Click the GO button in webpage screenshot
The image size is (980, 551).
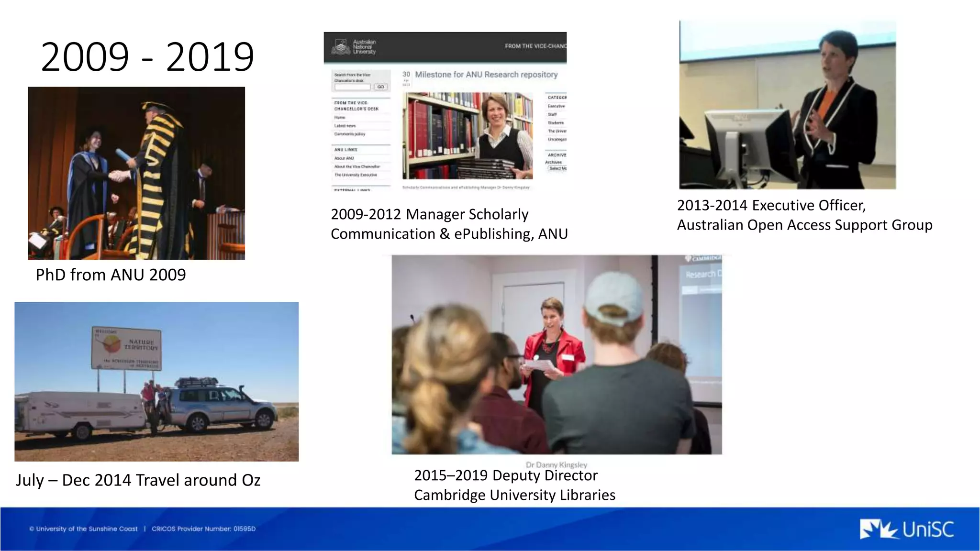pyautogui.click(x=380, y=87)
